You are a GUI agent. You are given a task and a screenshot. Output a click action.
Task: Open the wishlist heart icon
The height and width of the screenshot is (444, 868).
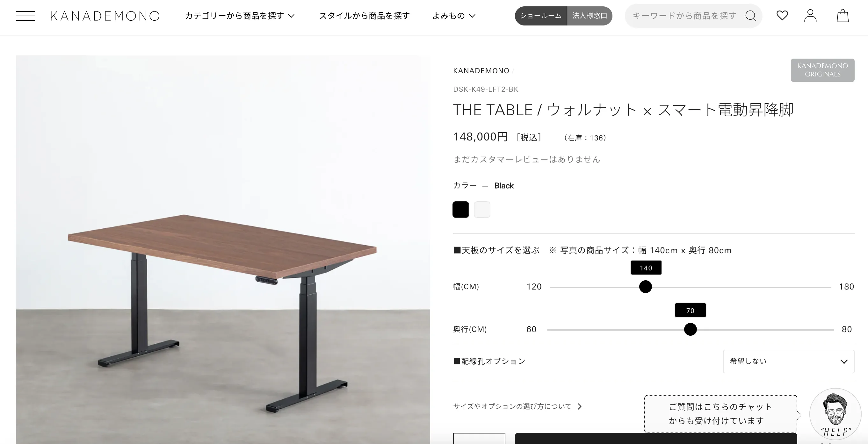[782, 16]
